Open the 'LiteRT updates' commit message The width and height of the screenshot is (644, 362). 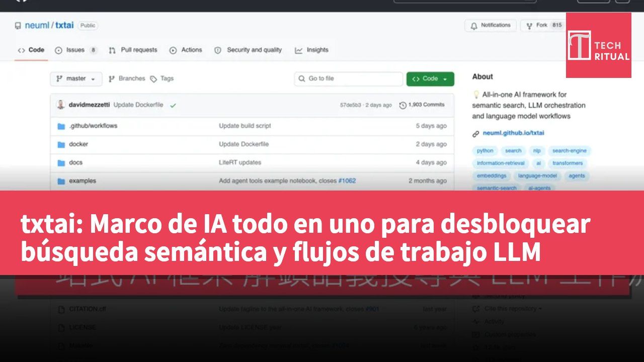tap(240, 162)
